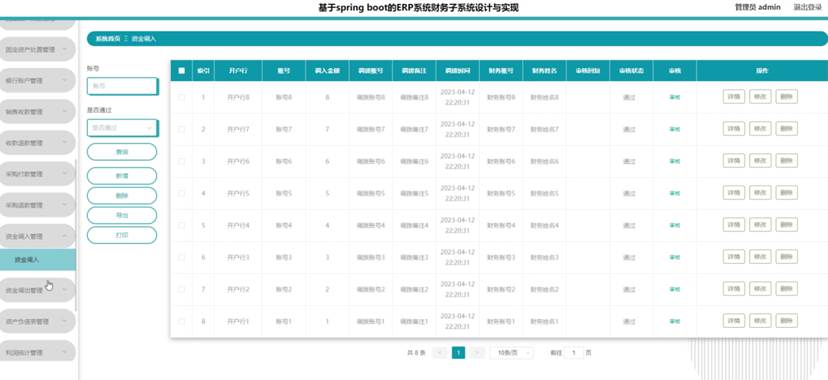Click 修改 edit for row 3
Screen dimensions: 828x380
point(760,160)
